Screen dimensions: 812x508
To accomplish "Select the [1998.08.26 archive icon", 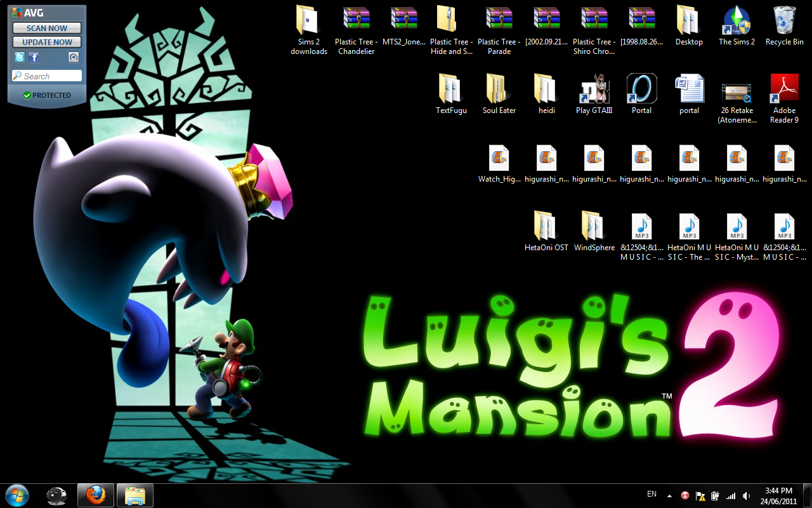I will click(642, 25).
